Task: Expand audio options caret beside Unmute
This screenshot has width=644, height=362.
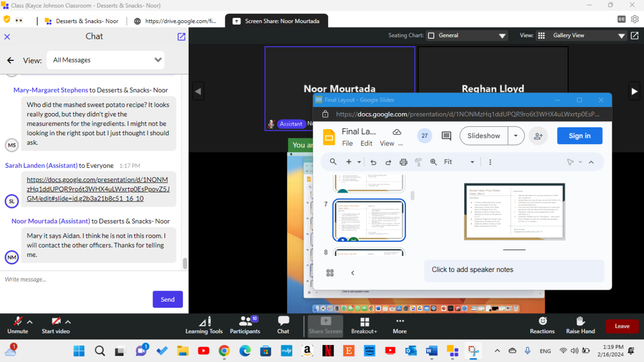Action: pyautogui.click(x=30, y=322)
